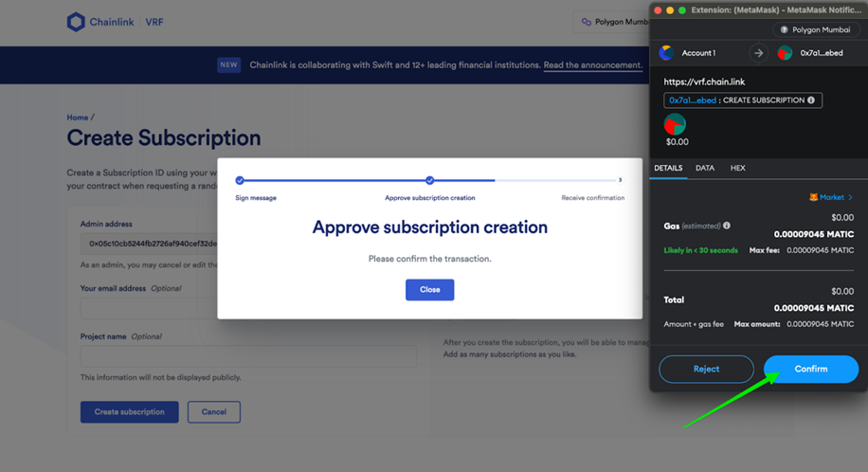This screenshot has width=868, height=472.
Task: Click the Project name input field
Action: (248, 356)
